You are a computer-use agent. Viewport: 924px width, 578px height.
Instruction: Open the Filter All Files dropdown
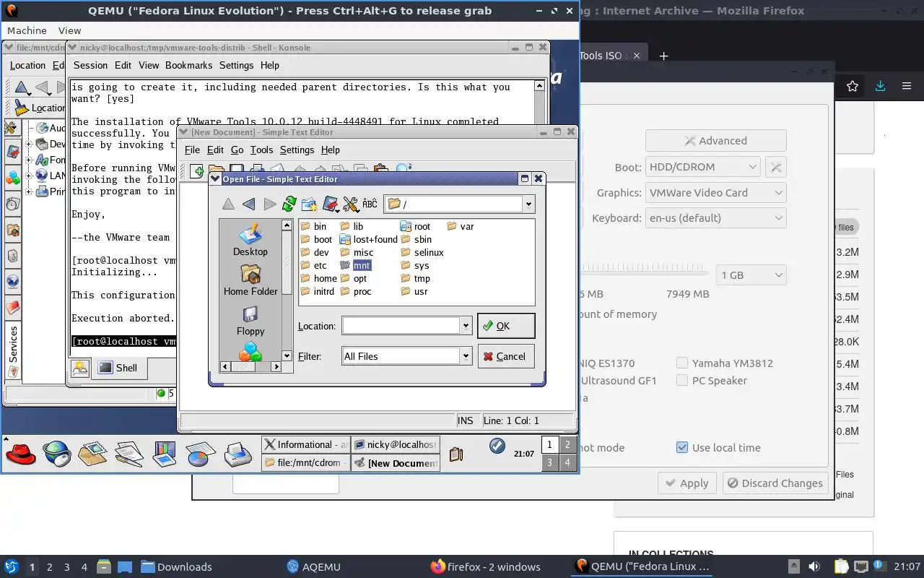407,356
